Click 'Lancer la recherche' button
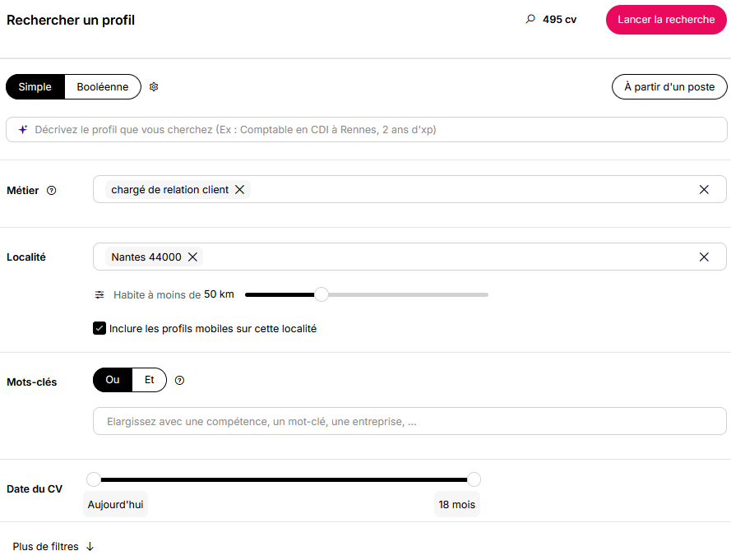This screenshot has height=560, width=731. pyautogui.click(x=666, y=20)
